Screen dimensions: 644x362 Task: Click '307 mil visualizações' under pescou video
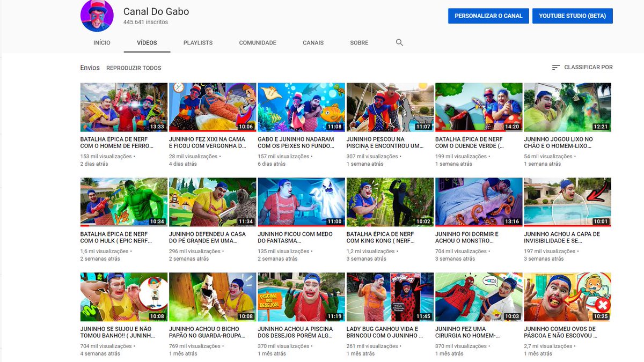[372, 157]
